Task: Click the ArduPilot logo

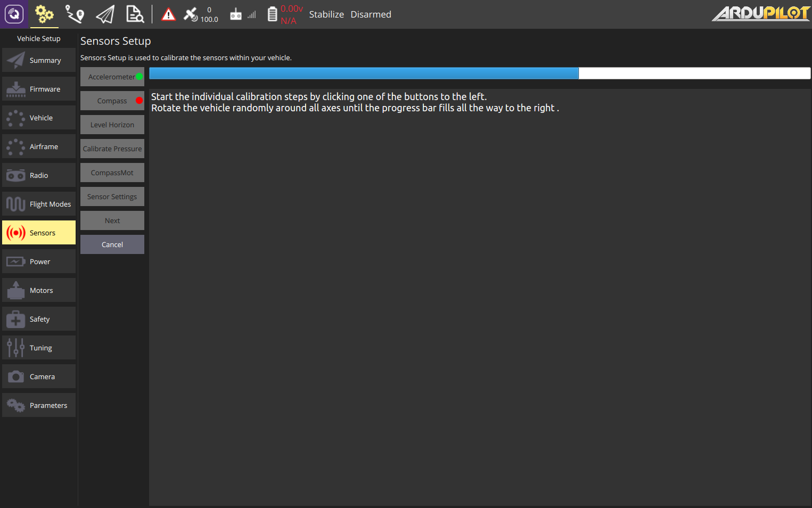Action: pos(761,13)
